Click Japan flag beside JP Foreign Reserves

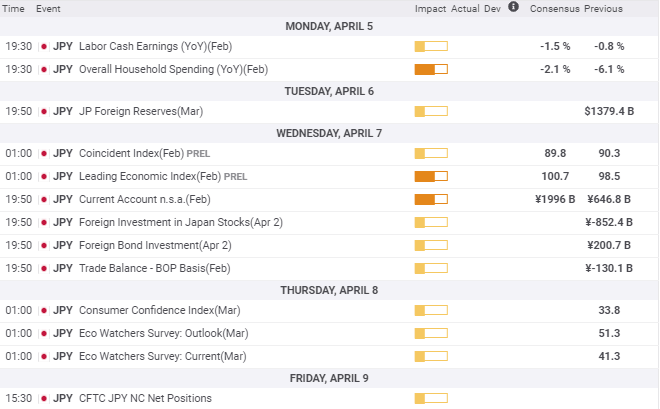(x=44, y=111)
